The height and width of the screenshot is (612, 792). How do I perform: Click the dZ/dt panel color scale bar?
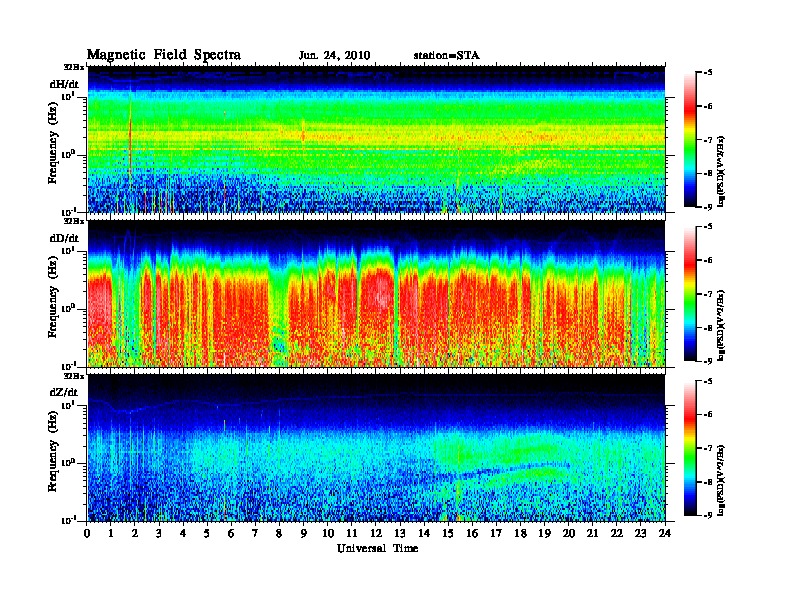pyautogui.click(x=690, y=448)
